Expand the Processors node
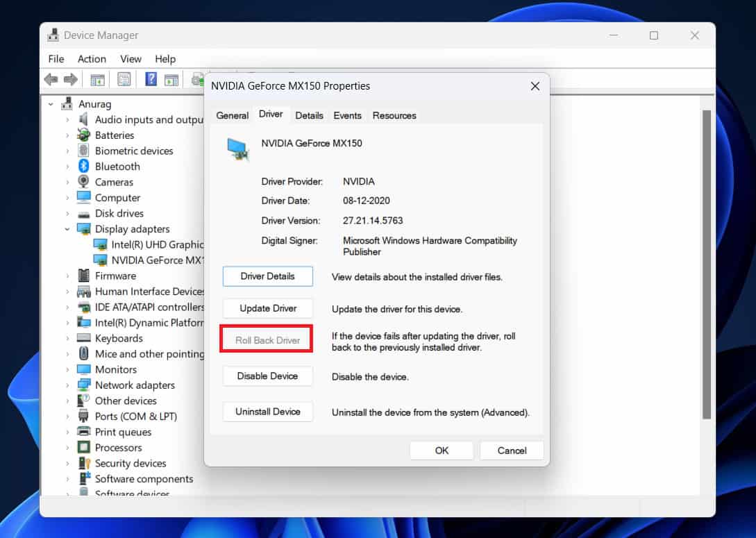756x538 pixels. coord(67,447)
